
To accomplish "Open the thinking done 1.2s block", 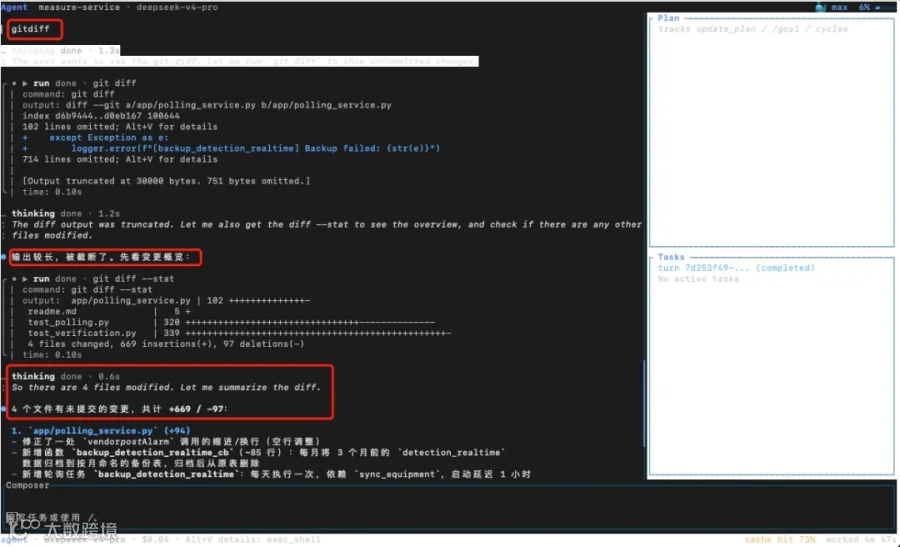I will coord(65,214).
